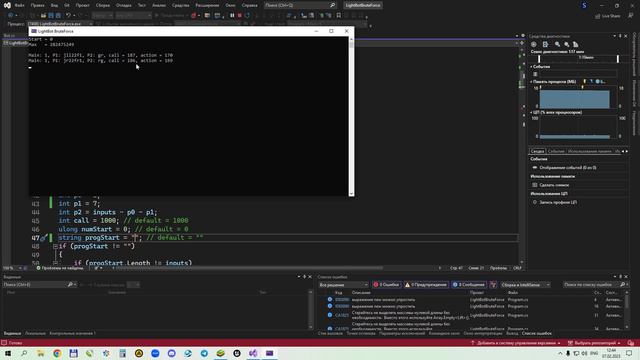
Task: Open notification center in system tray
Action: point(629,353)
